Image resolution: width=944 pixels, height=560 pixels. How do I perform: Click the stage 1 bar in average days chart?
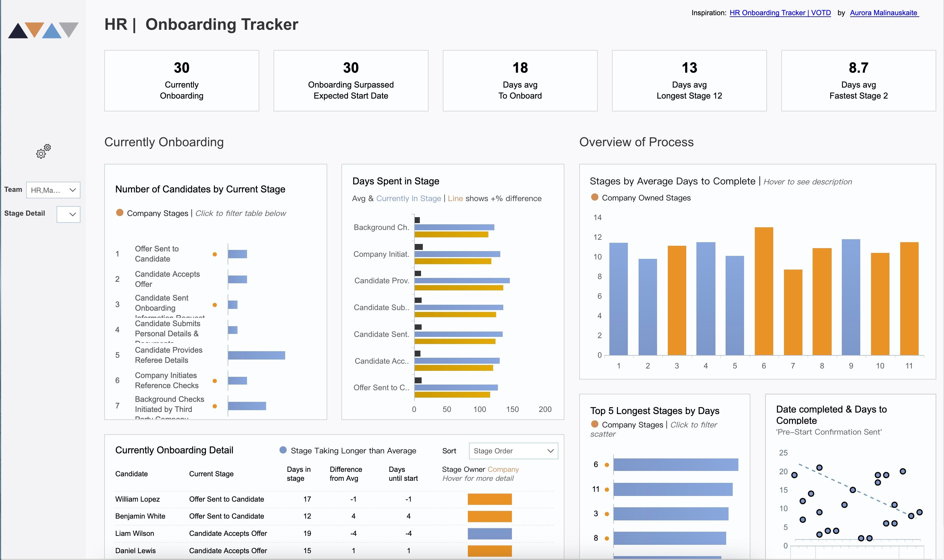(618, 299)
